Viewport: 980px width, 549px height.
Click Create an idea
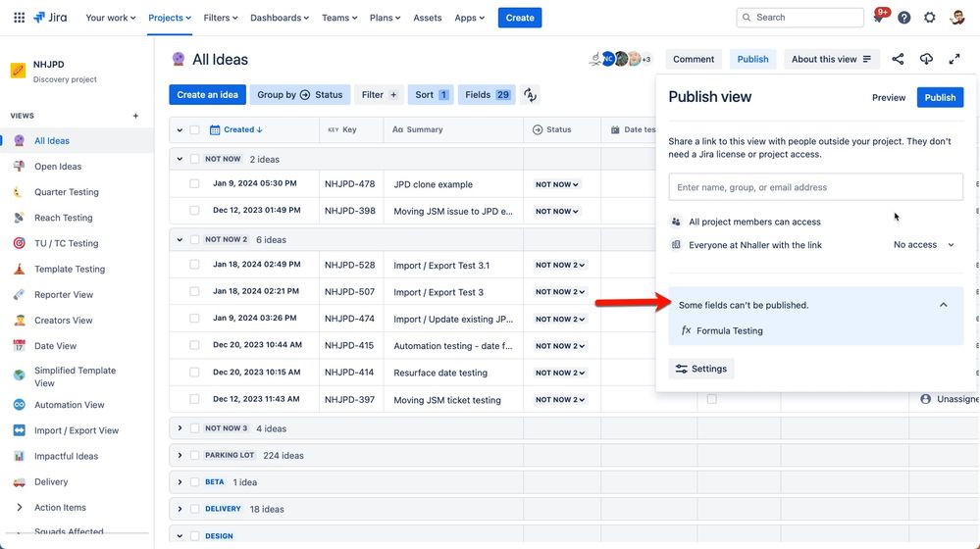click(208, 95)
